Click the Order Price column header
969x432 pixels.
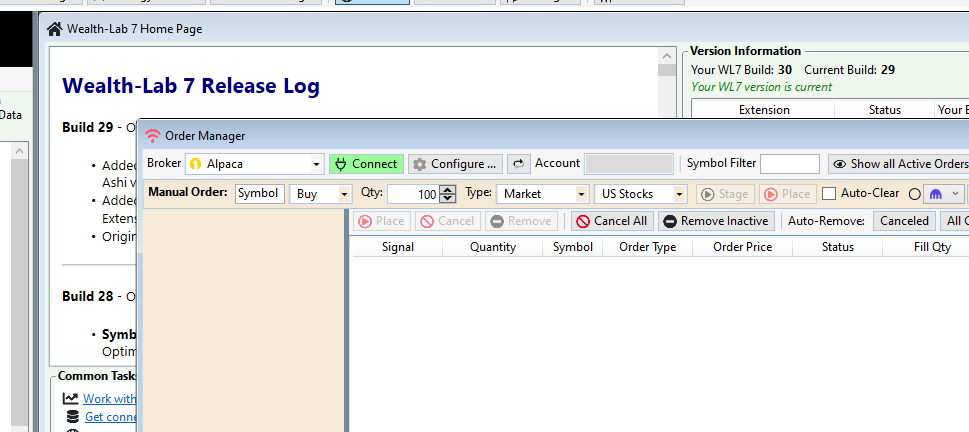click(742, 247)
